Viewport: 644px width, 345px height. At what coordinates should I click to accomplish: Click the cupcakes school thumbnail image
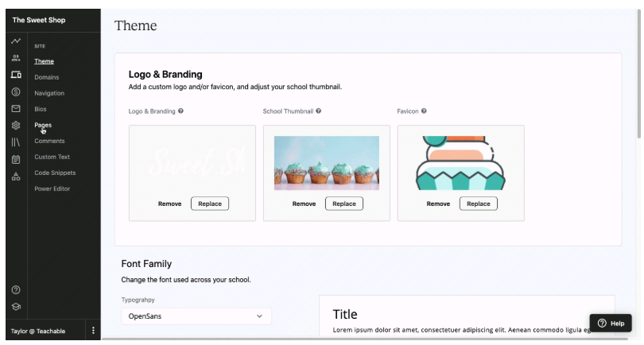pyautogui.click(x=327, y=163)
